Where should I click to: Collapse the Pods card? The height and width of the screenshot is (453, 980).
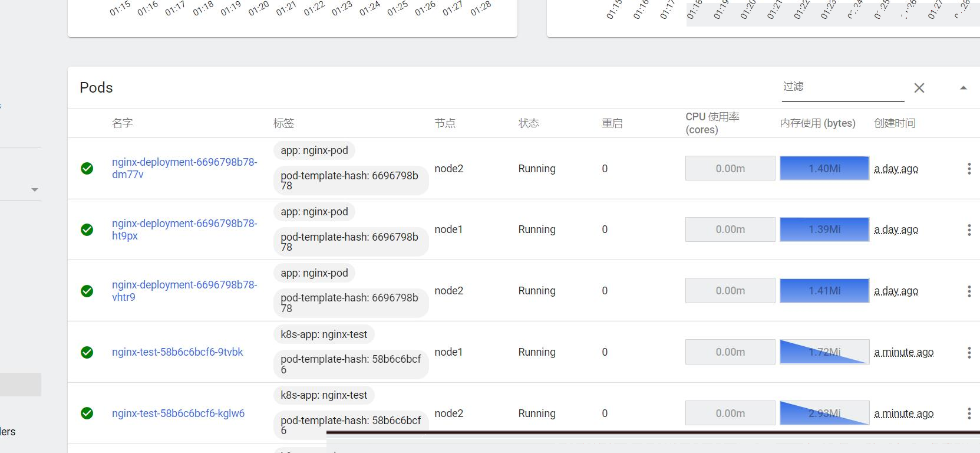click(x=963, y=88)
